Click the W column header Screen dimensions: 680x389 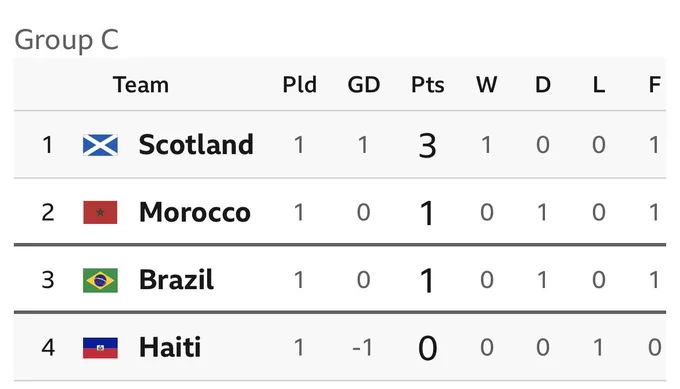[x=487, y=85]
